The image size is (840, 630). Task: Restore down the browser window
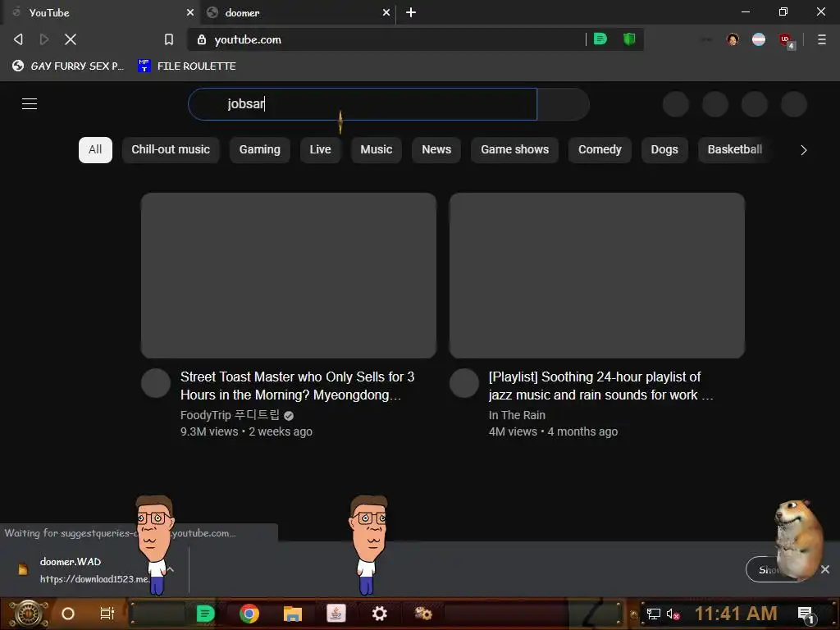783,11
